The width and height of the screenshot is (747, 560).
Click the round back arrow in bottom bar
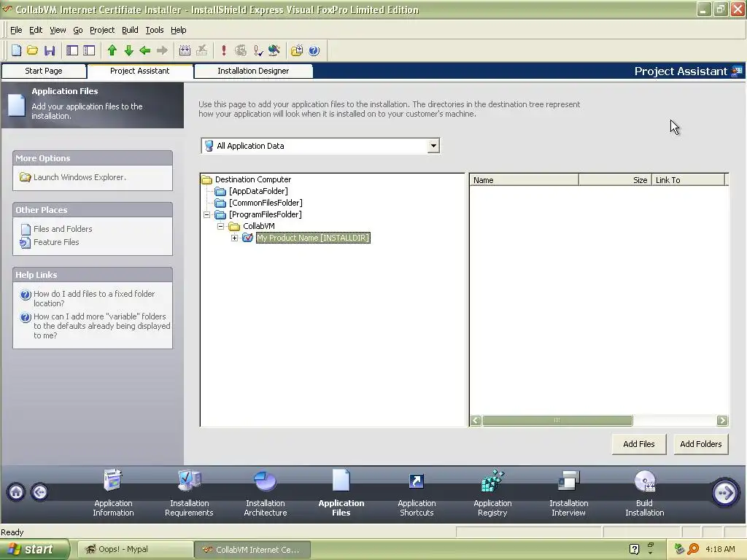pos(39,492)
